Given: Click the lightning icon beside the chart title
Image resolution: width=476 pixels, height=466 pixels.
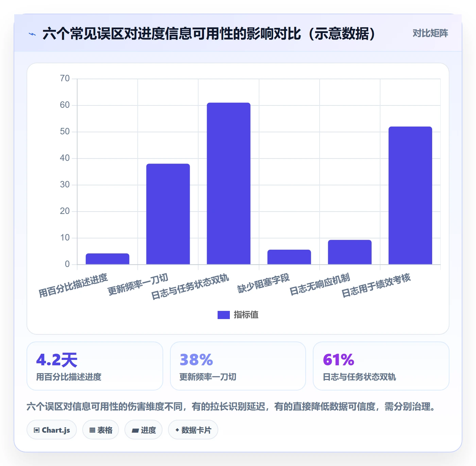Looking at the screenshot, I should tap(32, 34).
